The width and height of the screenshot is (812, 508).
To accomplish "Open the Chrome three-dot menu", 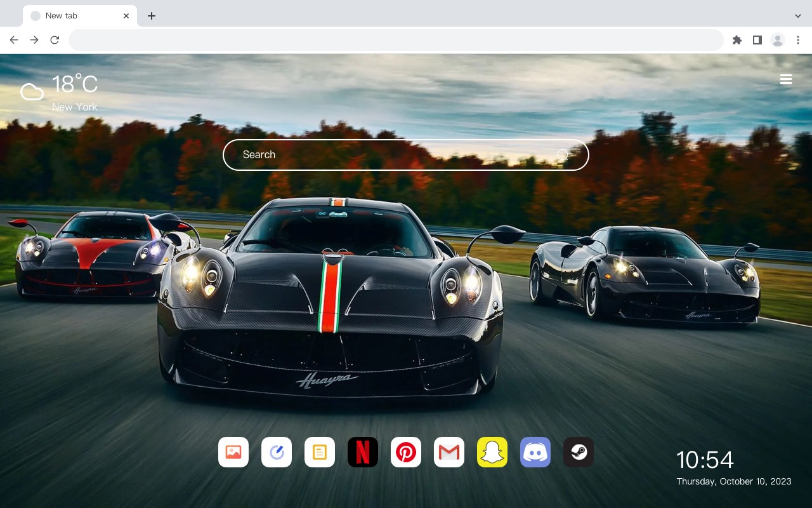I will click(798, 40).
